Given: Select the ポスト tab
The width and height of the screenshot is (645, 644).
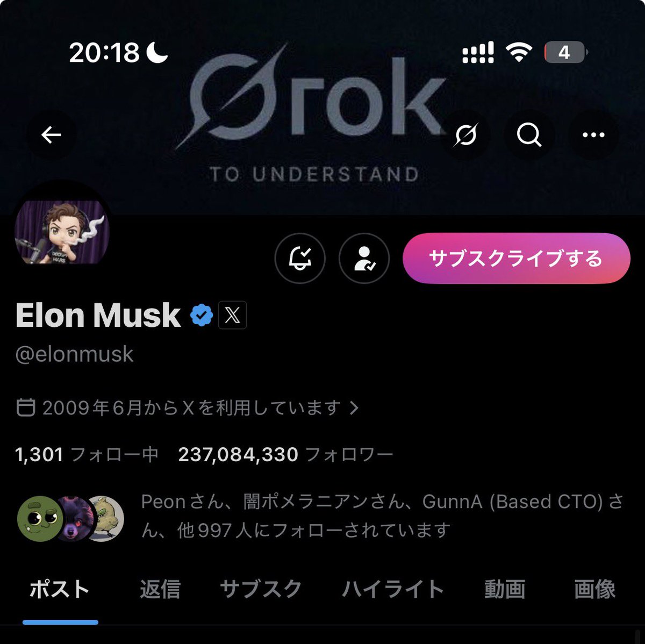Looking at the screenshot, I should coord(60,589).
